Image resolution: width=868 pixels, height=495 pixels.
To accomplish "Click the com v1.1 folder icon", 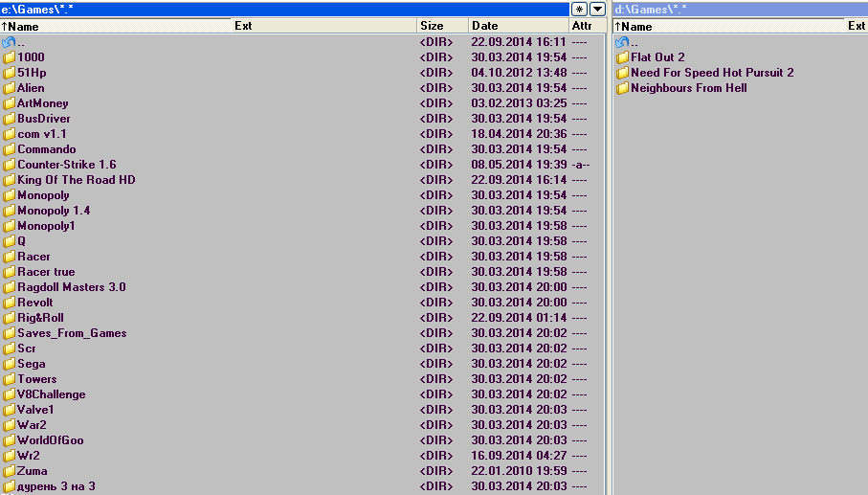I will point(9,134).
